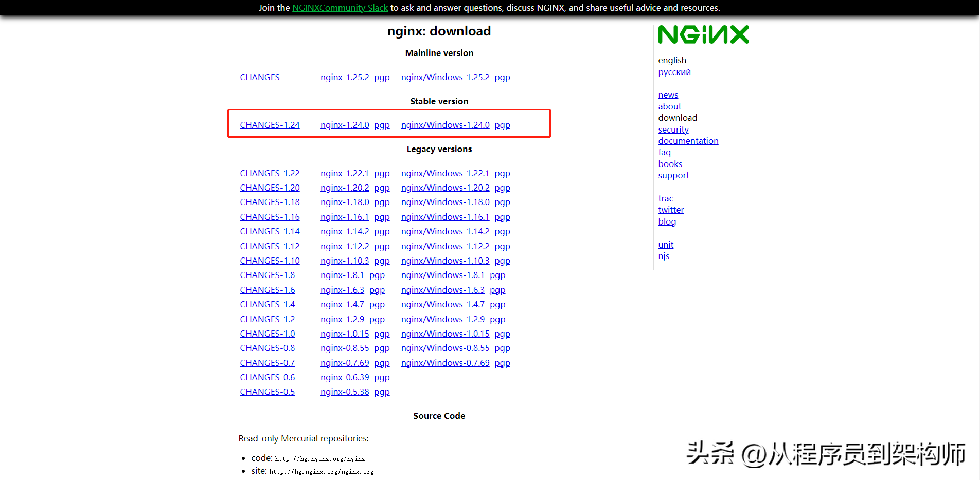980x480 pixels.
Task: Open pgp signature next to nginx-1.24.0
Action: tap(382, 125)
